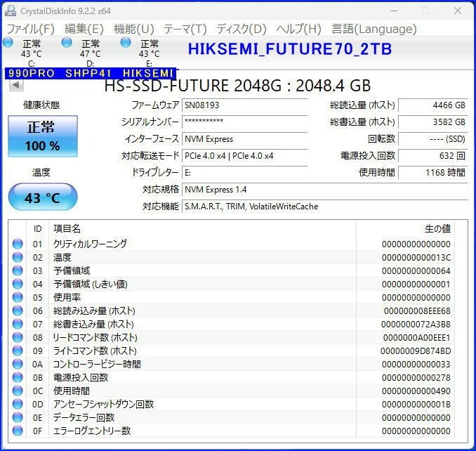476x451 pixels.
Task: Click status orb for エラーログエントリー数 row
Action: [18, 431]
